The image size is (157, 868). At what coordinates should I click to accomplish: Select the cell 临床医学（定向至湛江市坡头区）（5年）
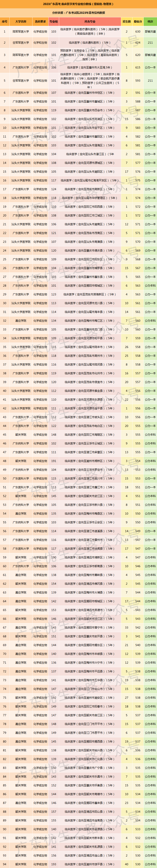pyautogui.click(x=90, y=417)
